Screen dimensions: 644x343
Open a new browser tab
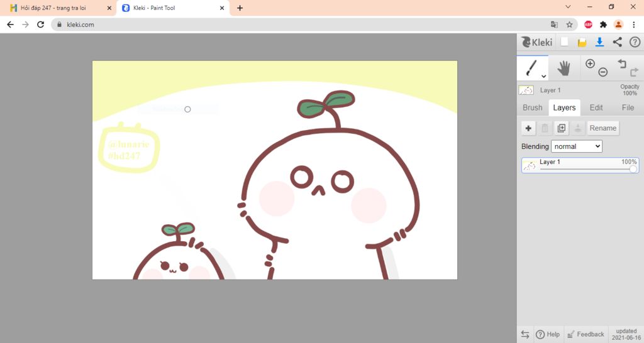(x=240, y=8)
